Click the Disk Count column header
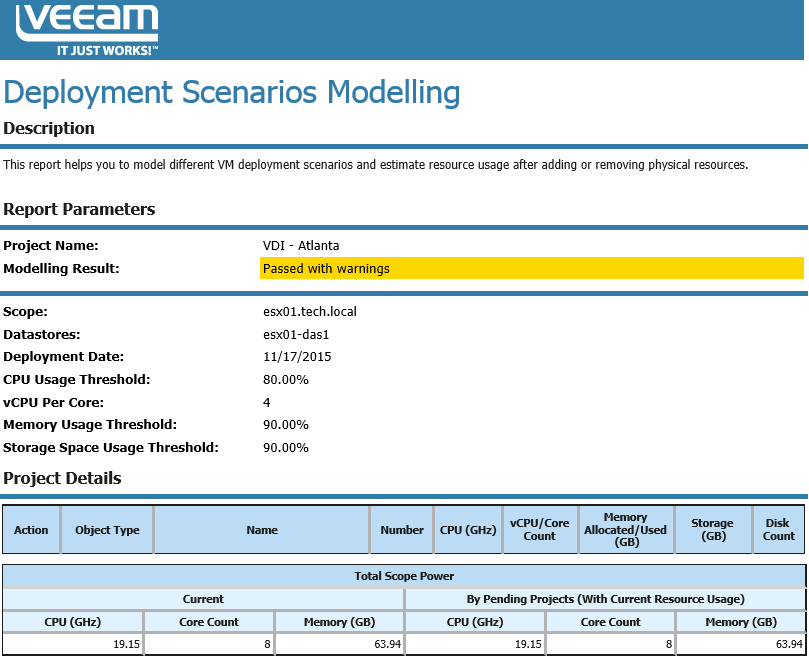Screen dimensions: 809x657 (x=779, y=530)
